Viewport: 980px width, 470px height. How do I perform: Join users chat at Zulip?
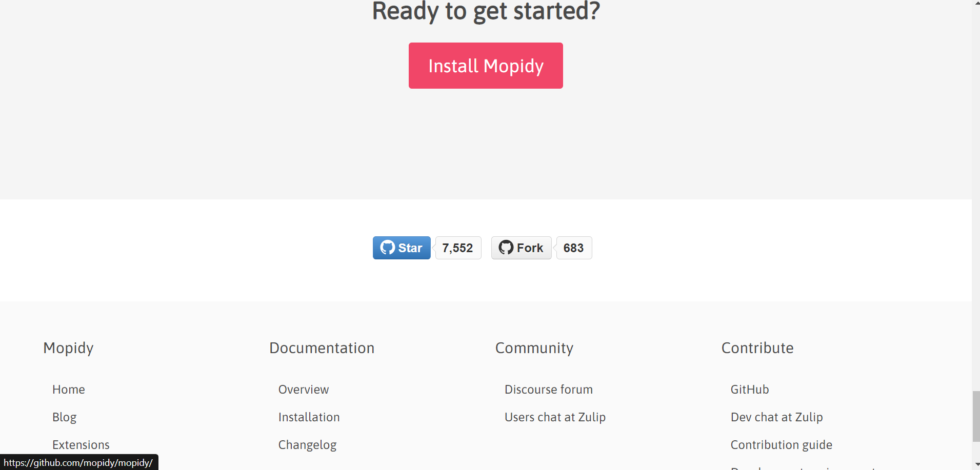555,417
